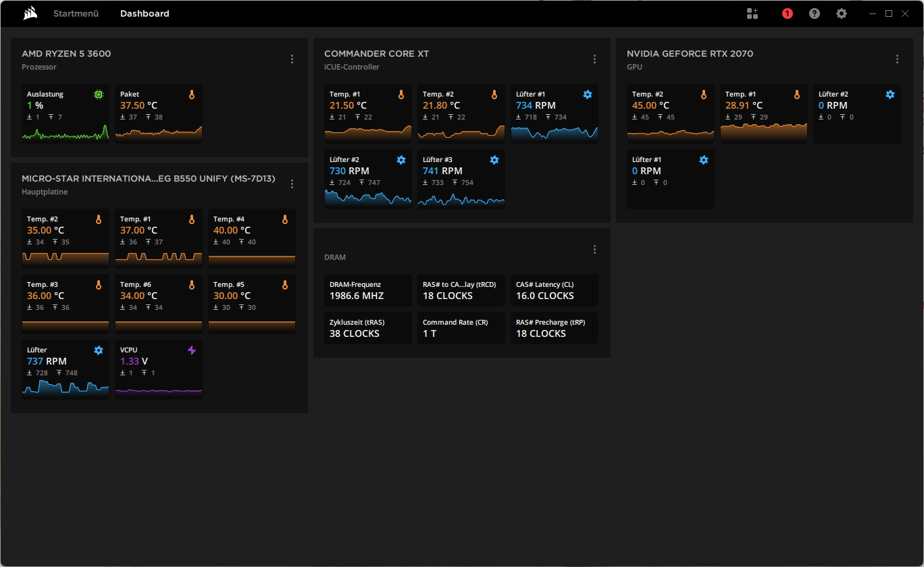
Task: Click the motherboard Temp. #4 40.00 °C reading
Action: (232, 231)
